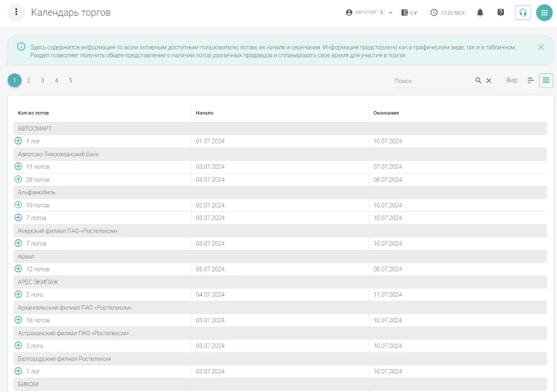557x392 pixels.
Task: Expand the Альфамобиль 19 лотов row
Action: coord(19,205)
